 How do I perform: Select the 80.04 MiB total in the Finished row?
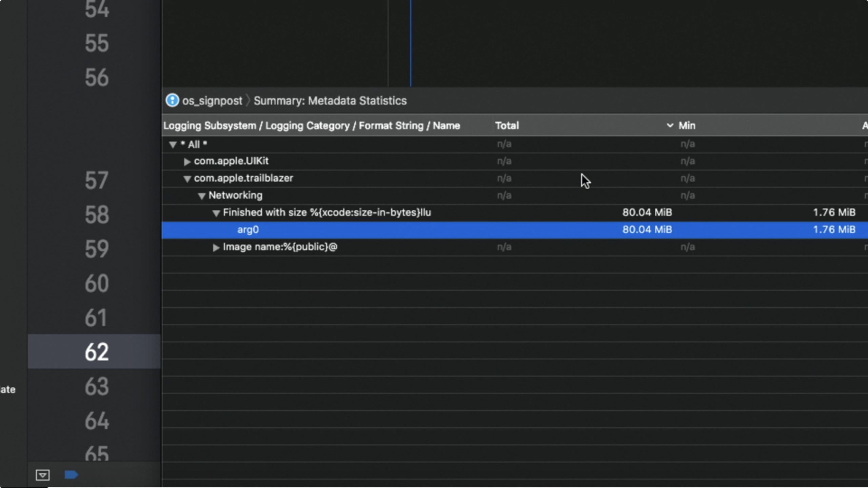pos(647,212)
